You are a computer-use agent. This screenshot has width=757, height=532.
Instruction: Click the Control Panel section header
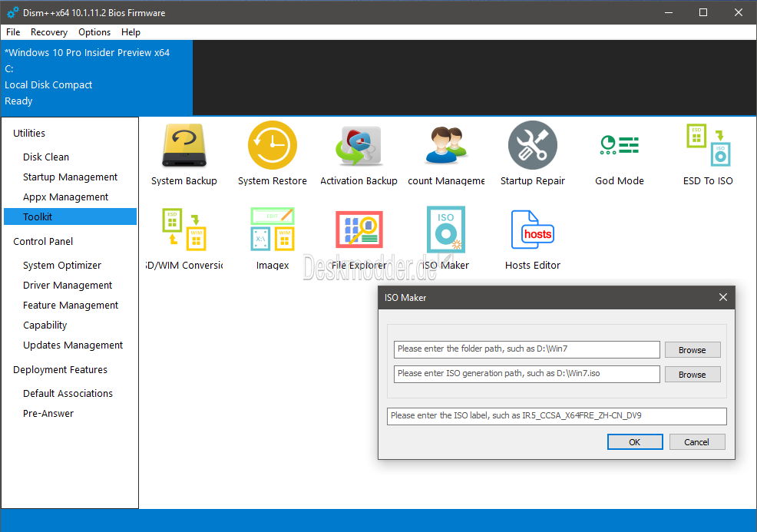click(x=43, y=241)
